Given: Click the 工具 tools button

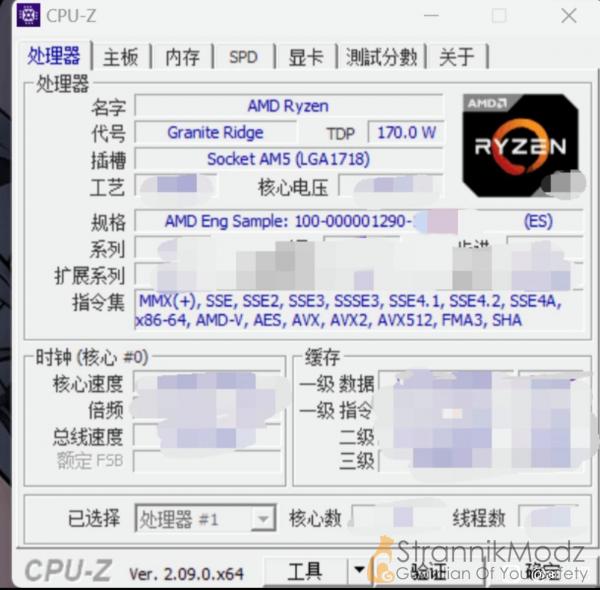Looking at the screenshot, I should tap(305, 571).
